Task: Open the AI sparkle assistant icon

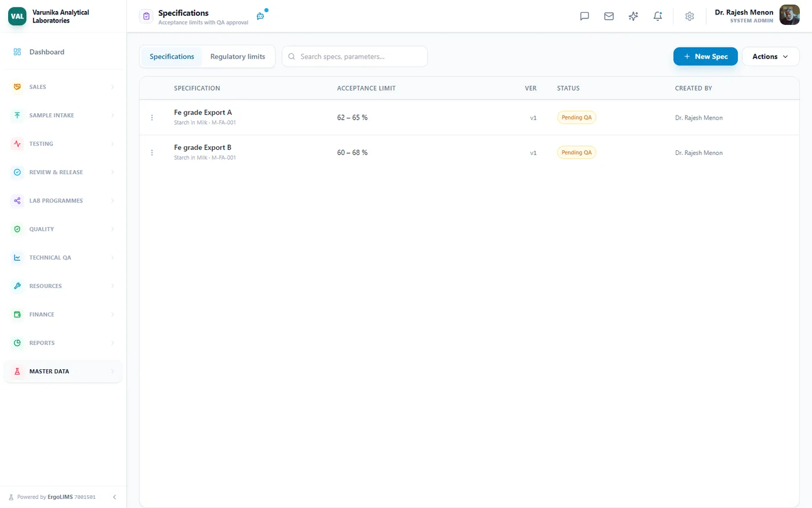Action: 633,16
